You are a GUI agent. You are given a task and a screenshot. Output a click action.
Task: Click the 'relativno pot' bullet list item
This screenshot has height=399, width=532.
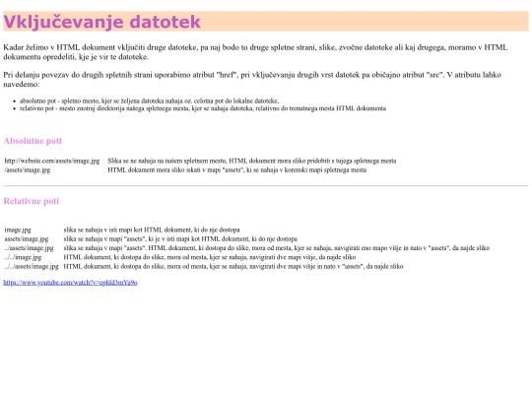click(203, 108)
